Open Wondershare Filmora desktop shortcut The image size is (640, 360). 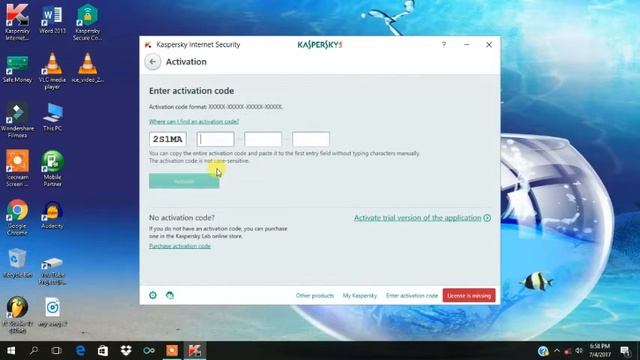click(17, 119)
